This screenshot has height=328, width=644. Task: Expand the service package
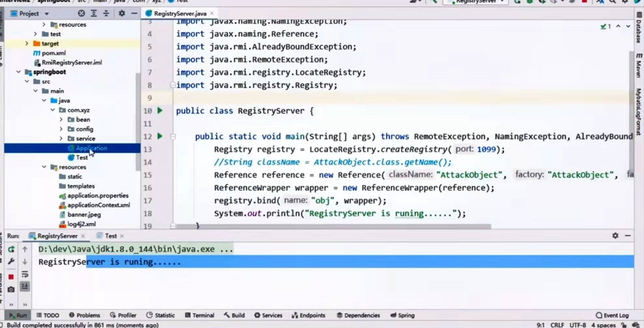coord(61,138)
